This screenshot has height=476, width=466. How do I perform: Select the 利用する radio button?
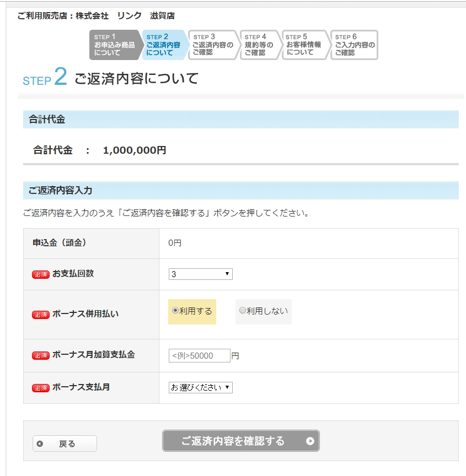pyautogui.click(x=175, y=311)
